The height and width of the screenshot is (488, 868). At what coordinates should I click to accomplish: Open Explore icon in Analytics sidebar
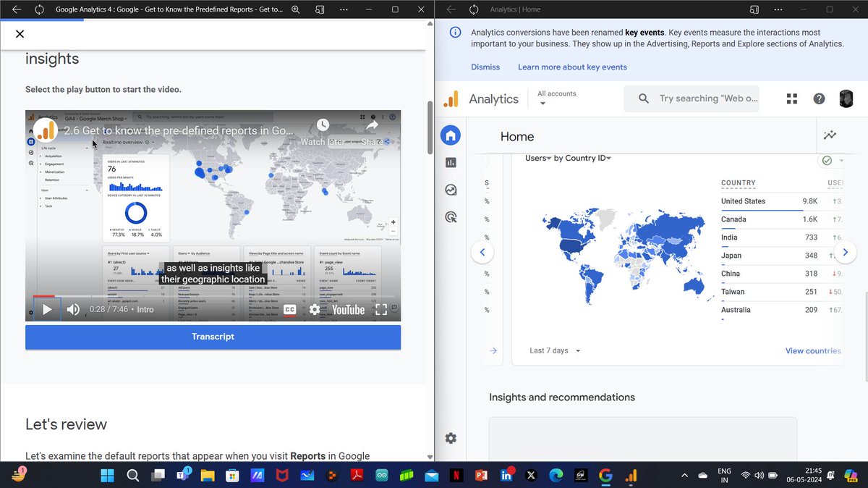[451, 190]
